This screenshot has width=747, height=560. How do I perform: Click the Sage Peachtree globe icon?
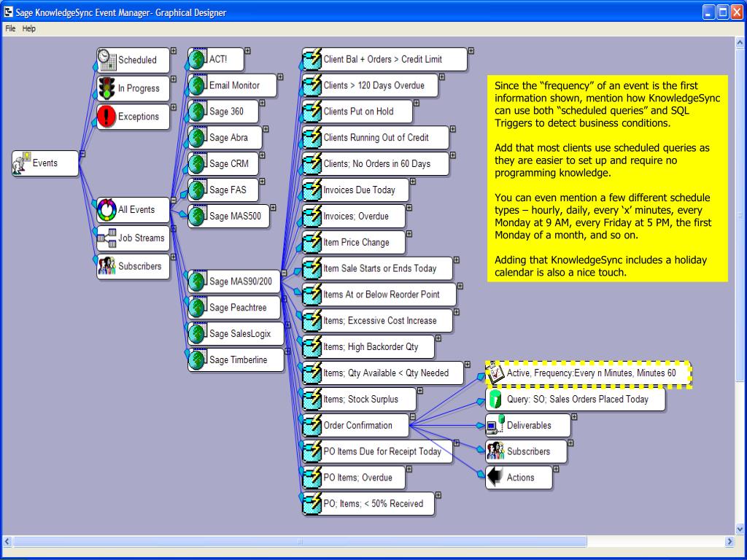pyautogui.click(x=197, y=308)
